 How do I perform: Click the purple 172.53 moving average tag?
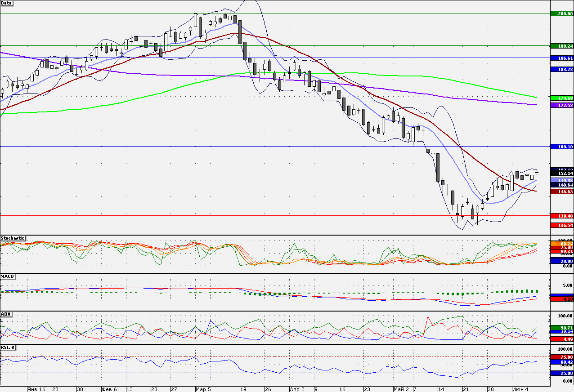(562, 105)
